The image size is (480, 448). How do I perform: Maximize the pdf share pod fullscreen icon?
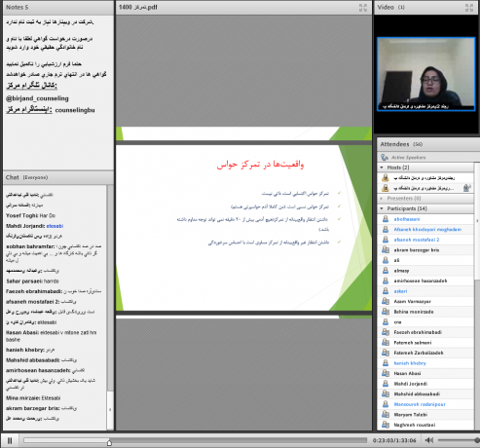click(363, 8)
